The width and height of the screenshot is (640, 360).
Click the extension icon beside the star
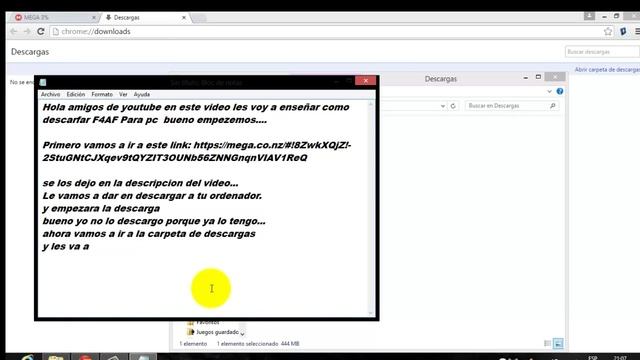click(x=623, y=31)
